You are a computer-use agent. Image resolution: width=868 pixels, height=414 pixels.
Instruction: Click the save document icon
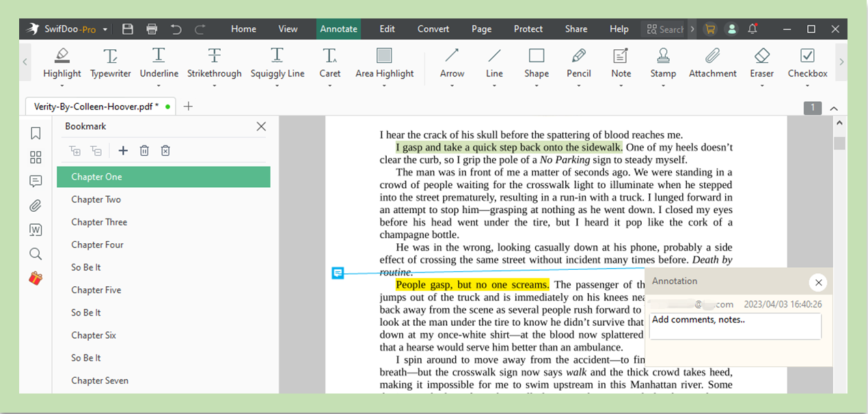coord(128,29)
